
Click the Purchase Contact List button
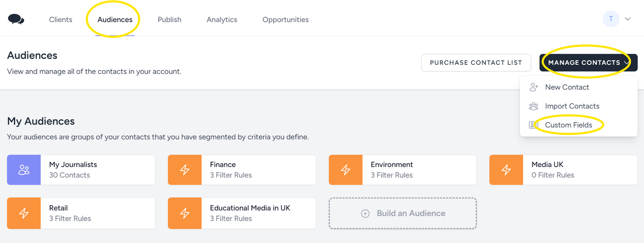tap(476, 63)
